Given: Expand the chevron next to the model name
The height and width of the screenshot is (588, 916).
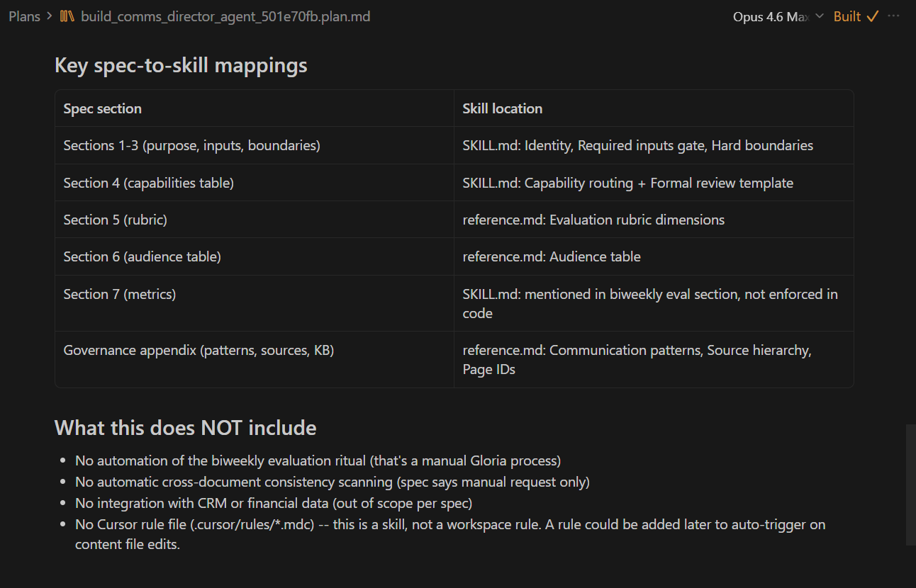Looking at the screenshot, I should (x=820, y=16).
